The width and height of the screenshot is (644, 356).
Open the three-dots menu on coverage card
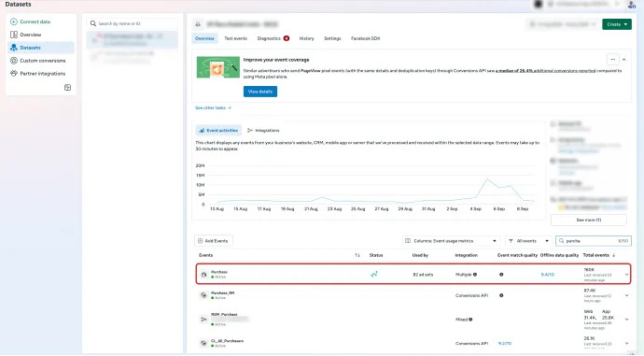613,60
